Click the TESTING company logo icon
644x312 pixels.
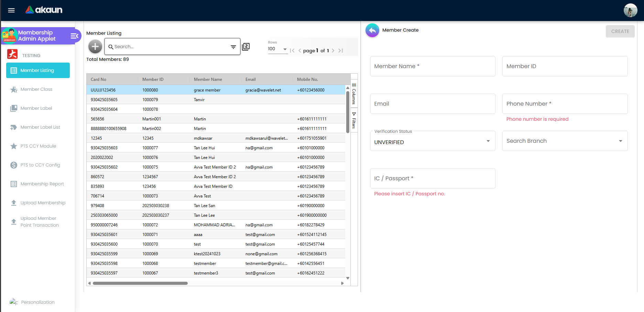tap(12, 54)
